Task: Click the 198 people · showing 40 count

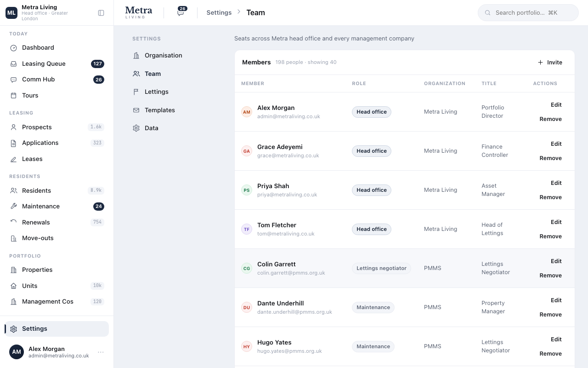Action: pyautogui.click(x=306, y=63)
